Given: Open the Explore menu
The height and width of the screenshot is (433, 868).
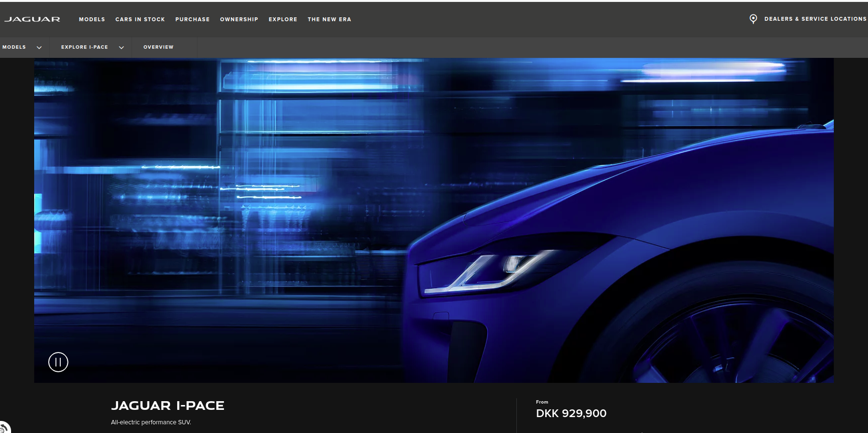Looking at the screenshot, I should click(x=283, y=19).
